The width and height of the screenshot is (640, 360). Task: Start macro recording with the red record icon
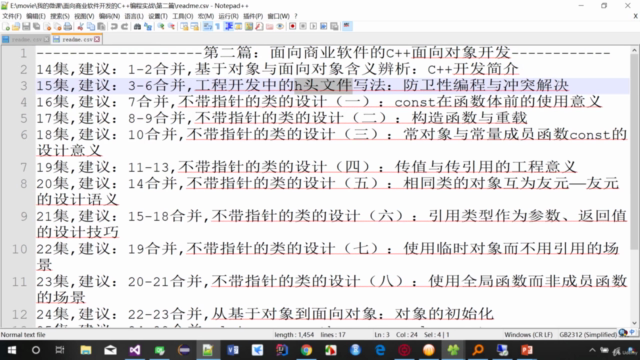293,27
